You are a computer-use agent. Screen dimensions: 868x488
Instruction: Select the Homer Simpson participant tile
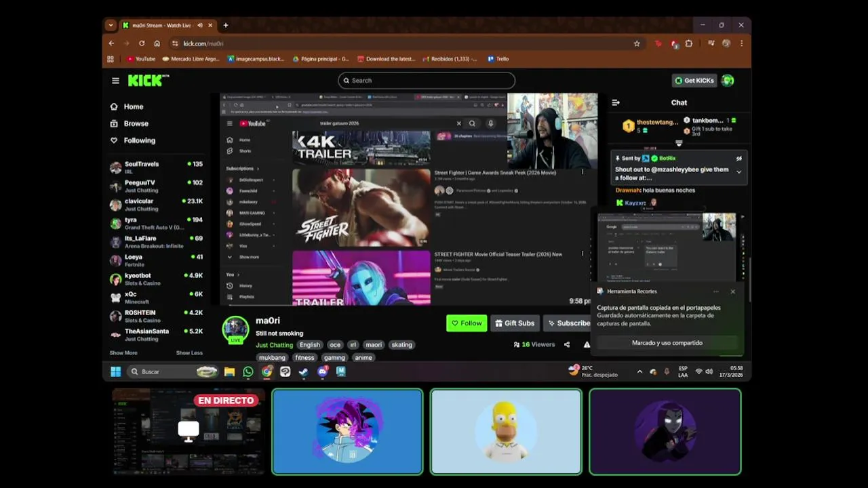coord(506,432)
